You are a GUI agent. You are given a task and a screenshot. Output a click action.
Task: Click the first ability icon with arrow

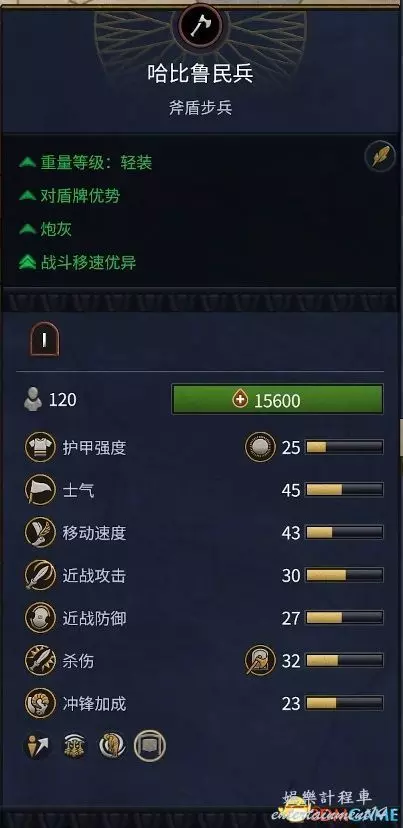(x=39, y=746)
